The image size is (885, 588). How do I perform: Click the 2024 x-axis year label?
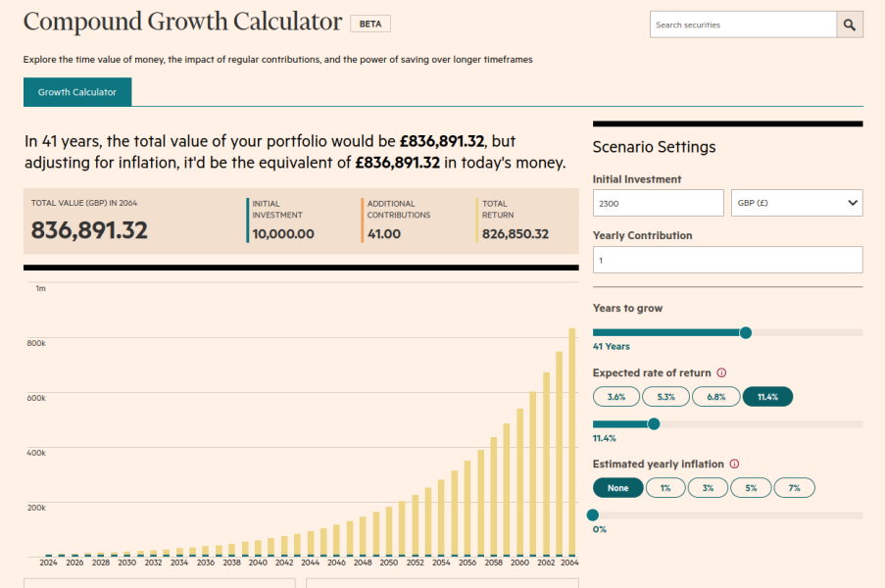coord(49,563)
